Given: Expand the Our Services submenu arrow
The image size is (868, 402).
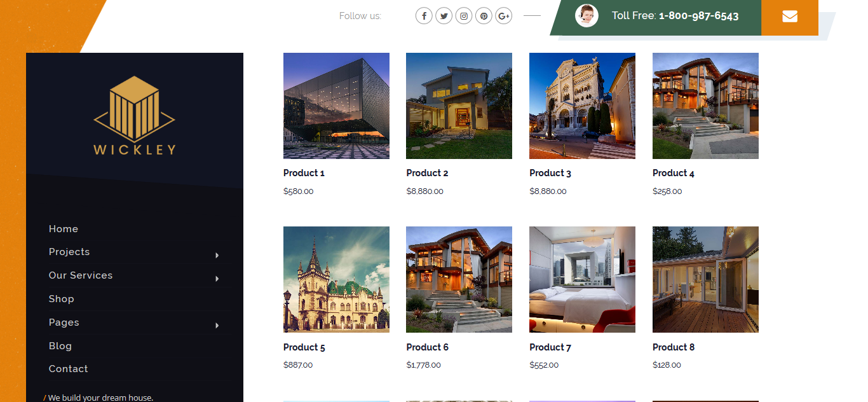Looking at the screenshot, I should coord(217,279).
